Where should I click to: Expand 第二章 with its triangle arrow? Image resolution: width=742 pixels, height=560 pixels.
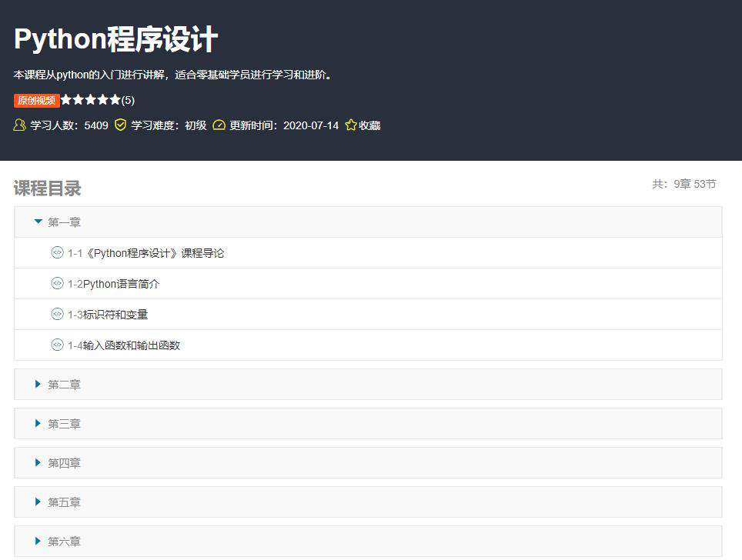[38, 384]
